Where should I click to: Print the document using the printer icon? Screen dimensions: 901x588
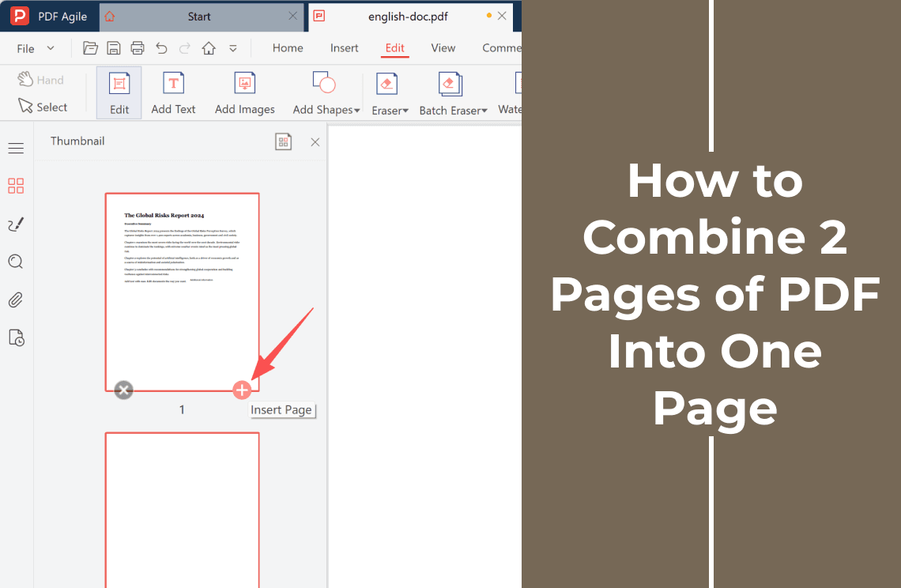click(x=138, y=48)
